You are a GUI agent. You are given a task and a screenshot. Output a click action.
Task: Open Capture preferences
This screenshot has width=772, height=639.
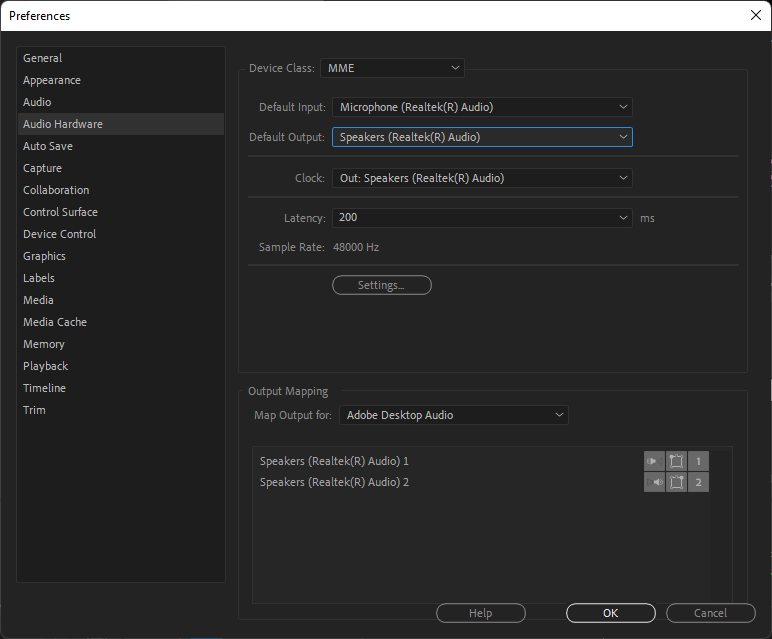coord(121,168)
